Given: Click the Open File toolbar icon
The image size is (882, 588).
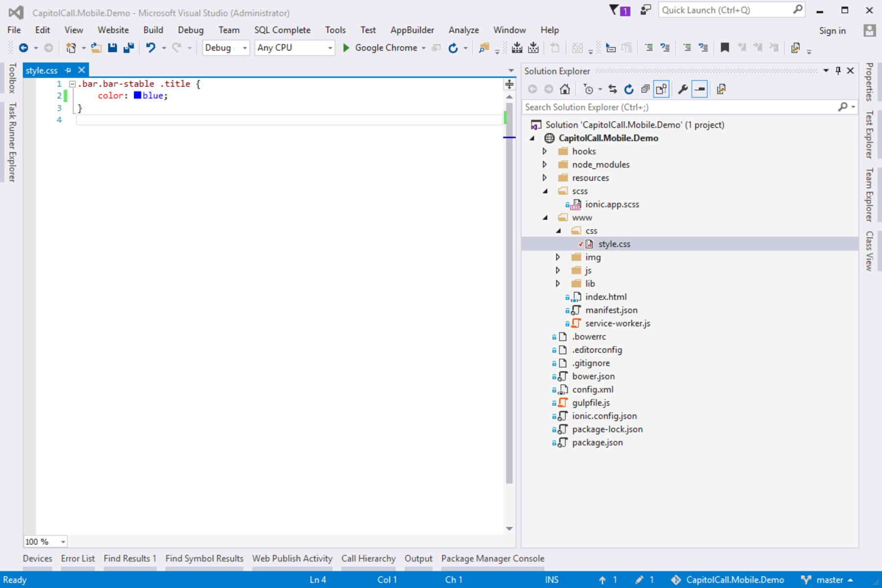Looking at the screenshot, I should coord(96,48).
